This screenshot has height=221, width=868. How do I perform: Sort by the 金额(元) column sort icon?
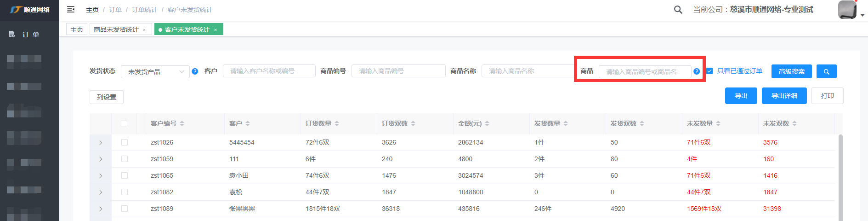tap(487, 123)
